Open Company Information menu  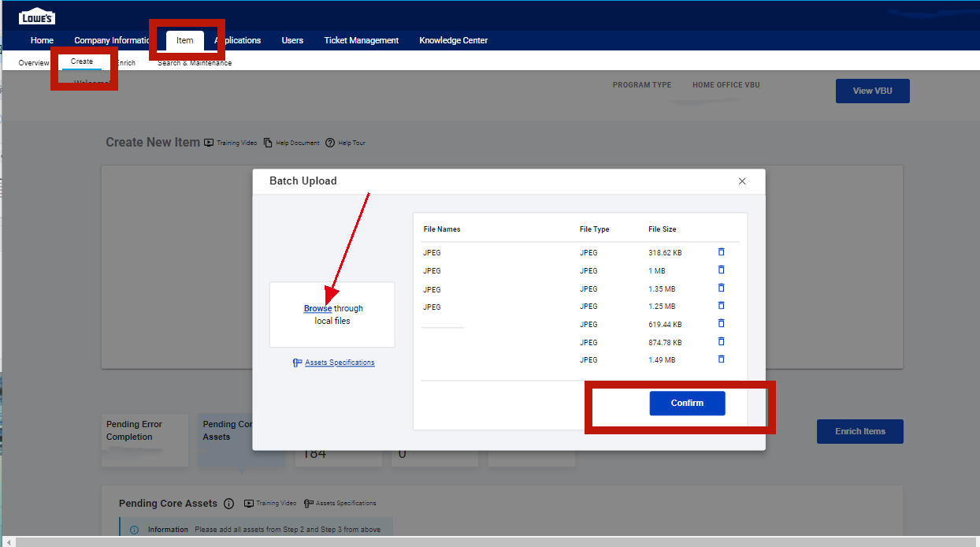112,40
